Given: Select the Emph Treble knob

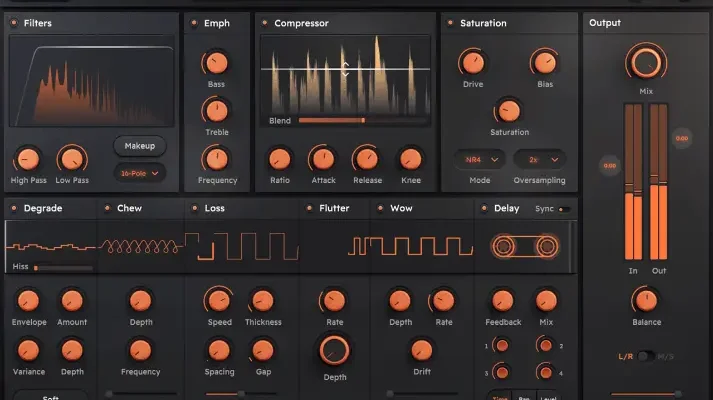Looking at the screenshot, I should [215, 110].
